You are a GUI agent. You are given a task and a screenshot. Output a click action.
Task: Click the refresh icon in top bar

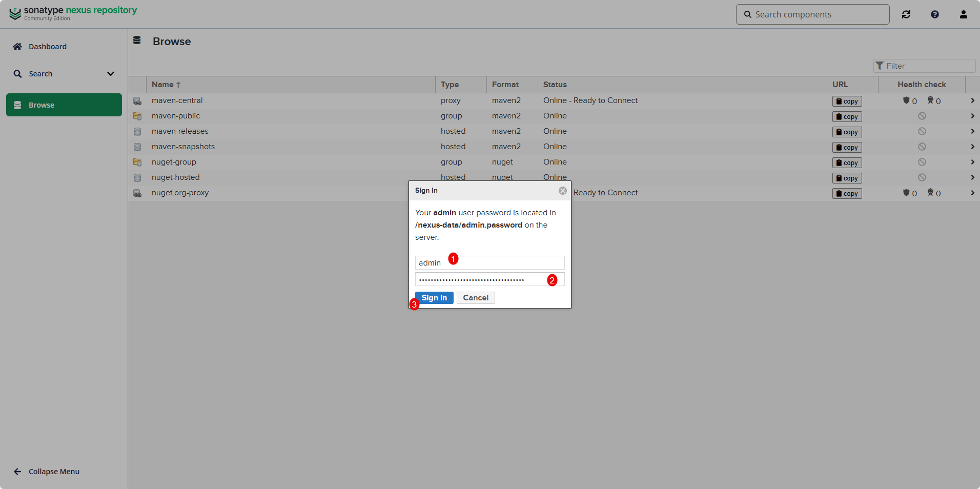click(x=906, y=14)
